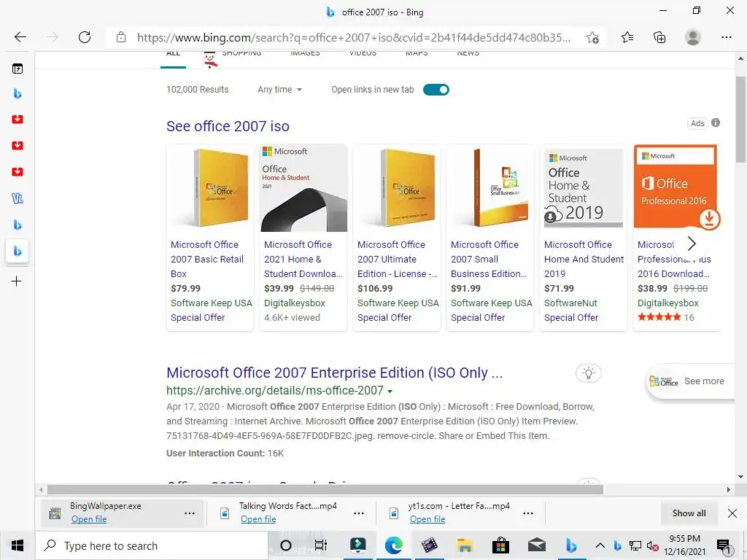Screen dimensions: 747x560
Task: Open Microsoft Edge on taskbar
Action: 393,545
